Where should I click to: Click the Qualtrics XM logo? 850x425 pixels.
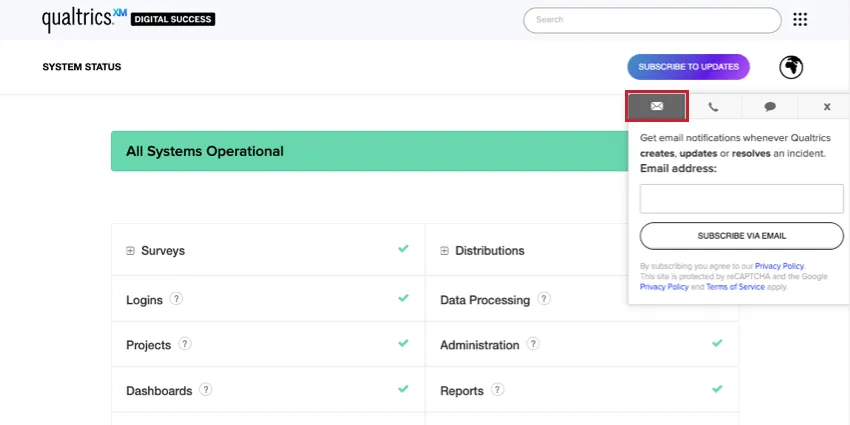(x=84, y=19)
